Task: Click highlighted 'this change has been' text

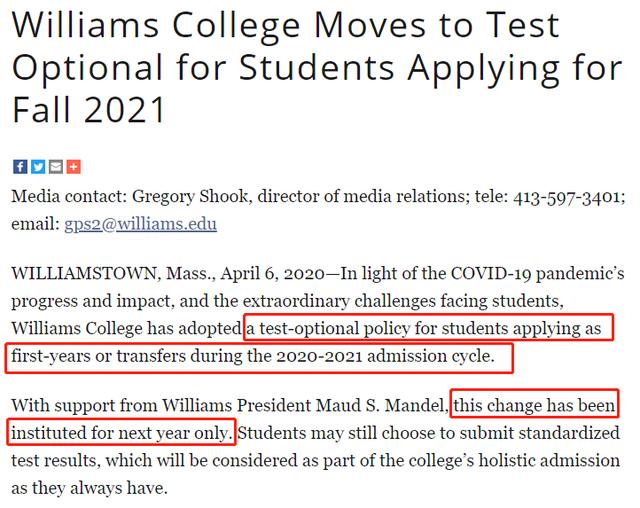Action: (x=534, y=406)
